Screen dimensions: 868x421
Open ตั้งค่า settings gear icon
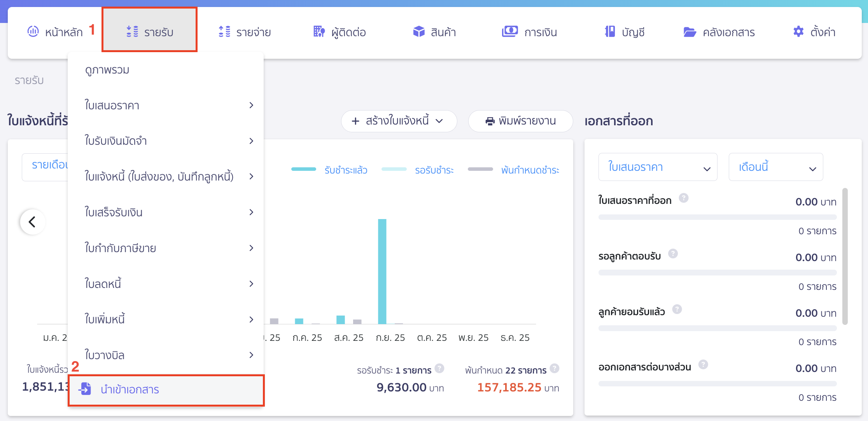[x=798, y=32]
